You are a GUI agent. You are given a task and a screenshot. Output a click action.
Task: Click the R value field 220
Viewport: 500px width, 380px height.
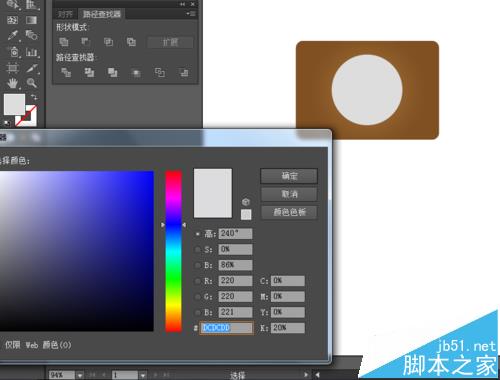tap(235, 281)
